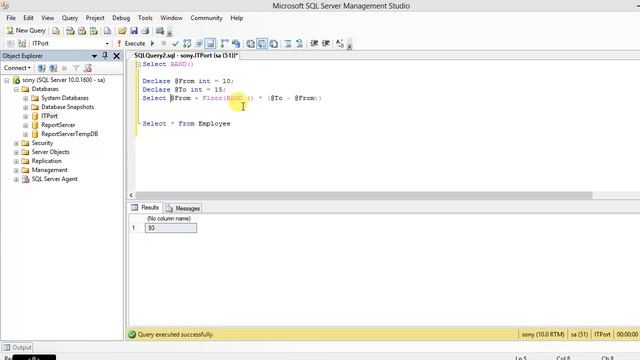Open the Tools menu

tap(145, 18)
